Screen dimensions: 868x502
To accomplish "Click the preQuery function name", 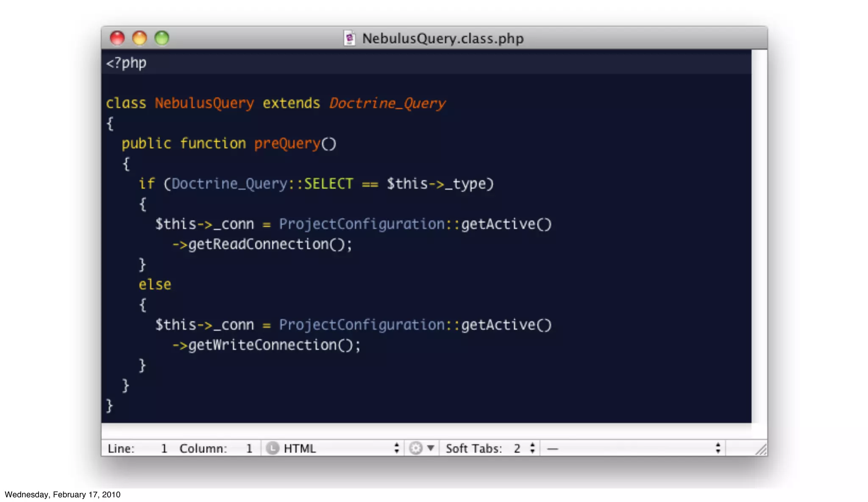I will [287, 143].
